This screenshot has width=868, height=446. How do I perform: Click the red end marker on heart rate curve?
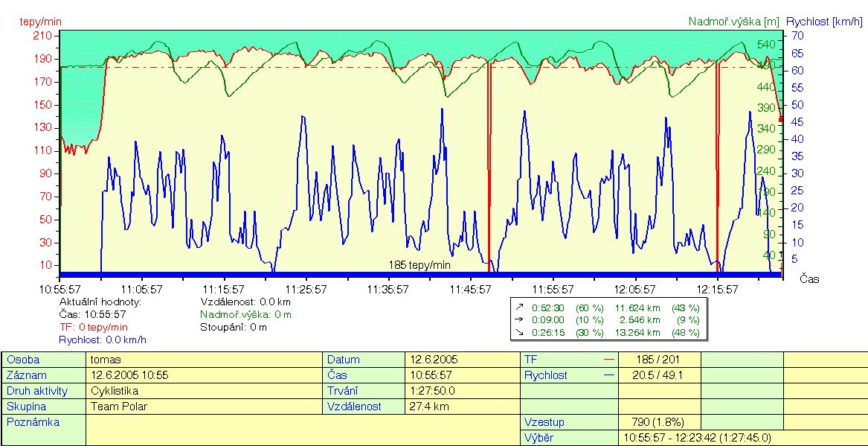780,119
